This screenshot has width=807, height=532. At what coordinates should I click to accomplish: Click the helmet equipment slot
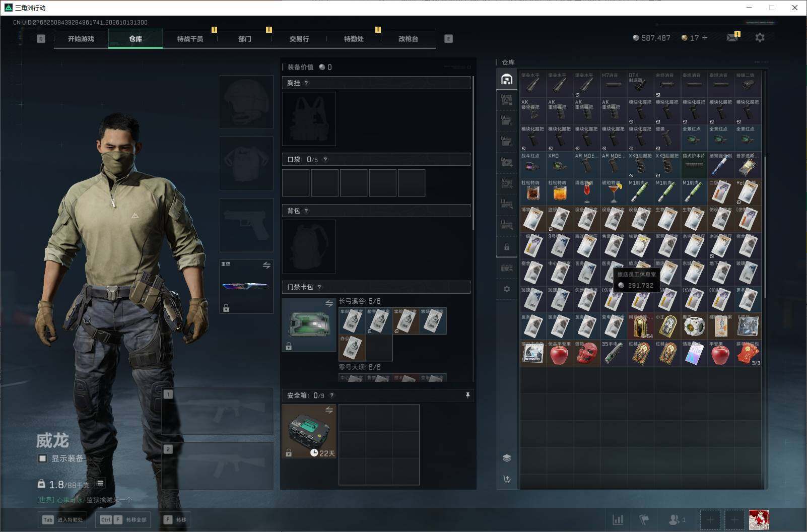coord(246,102)
